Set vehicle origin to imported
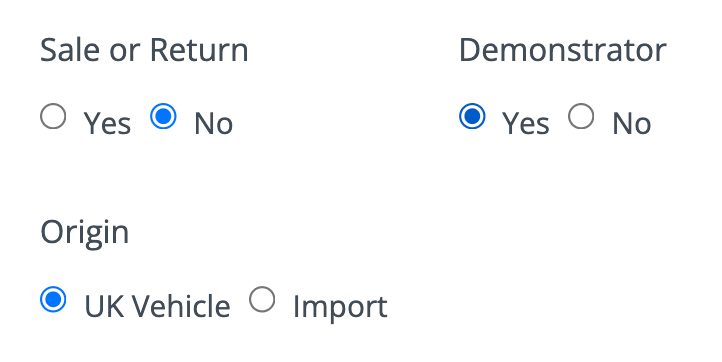The image size is (722, 362). pyautogui.click(x=262, y=299)
